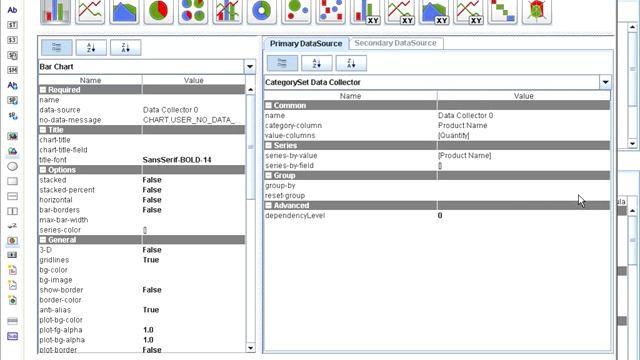Select the XY Bar chart icon
This screenshot has width=640, height=360.
(x=365, y=11)
